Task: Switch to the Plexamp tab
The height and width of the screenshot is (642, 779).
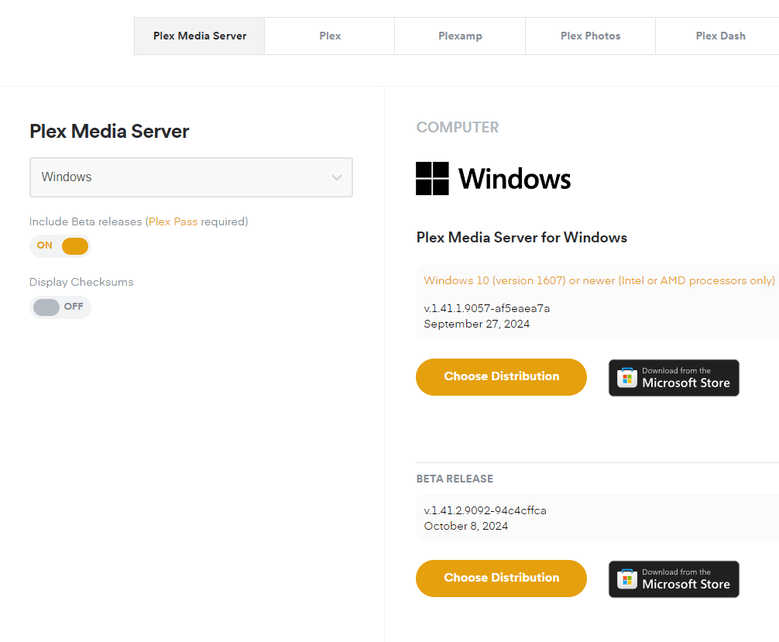Action: (460, 36)
